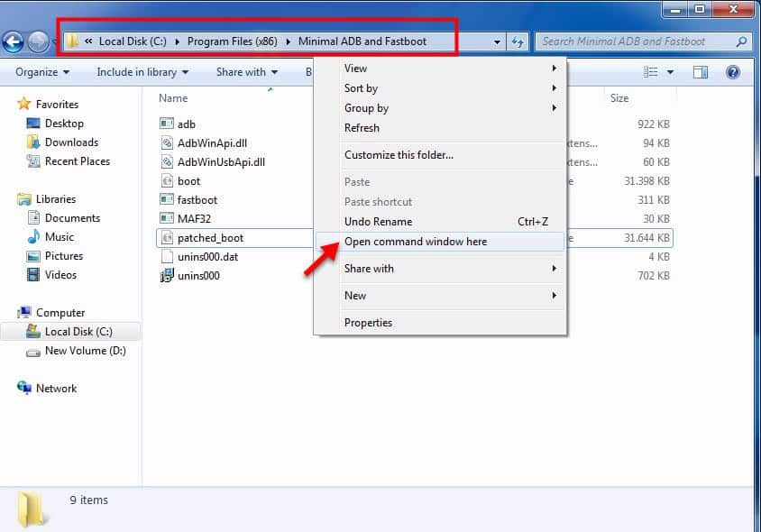Viewport: 761px width, 532px height.
Task: Select the AdbWinUsbApi.dll file icon
Action: click(167, 161)
